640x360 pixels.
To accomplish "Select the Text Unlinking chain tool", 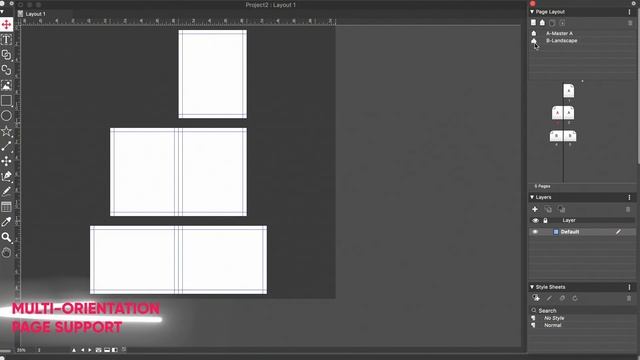I will [x=6, y=70].
